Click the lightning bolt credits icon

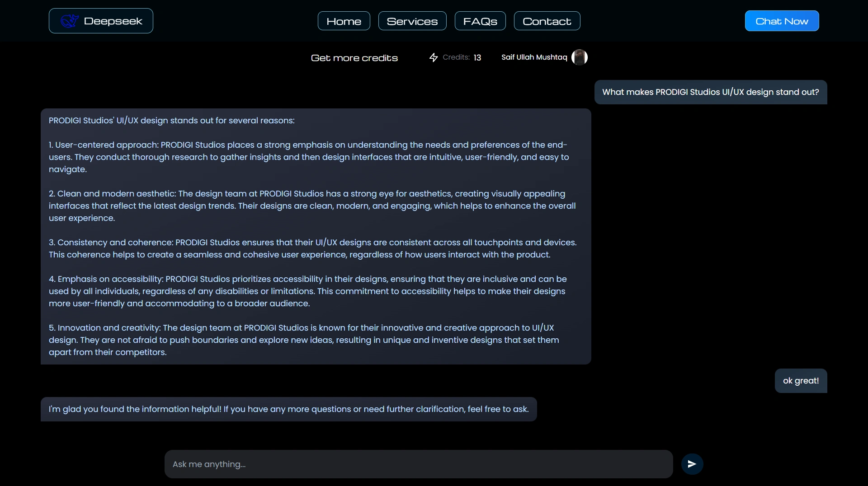434,57
